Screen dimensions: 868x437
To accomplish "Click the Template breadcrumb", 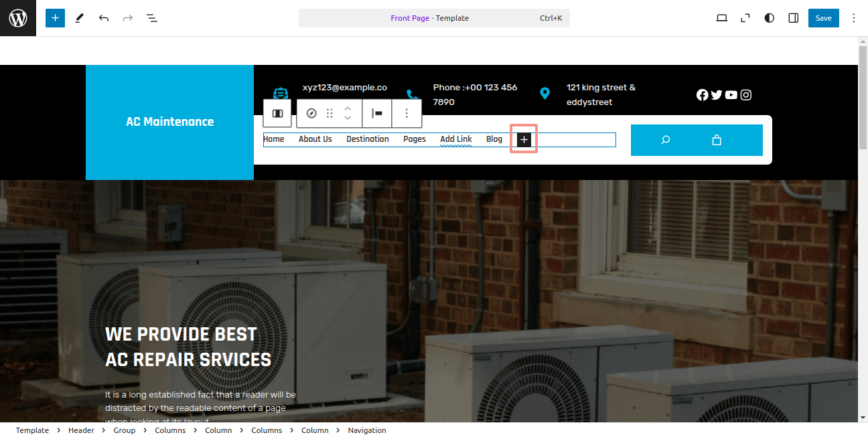I will click(32, 430).
